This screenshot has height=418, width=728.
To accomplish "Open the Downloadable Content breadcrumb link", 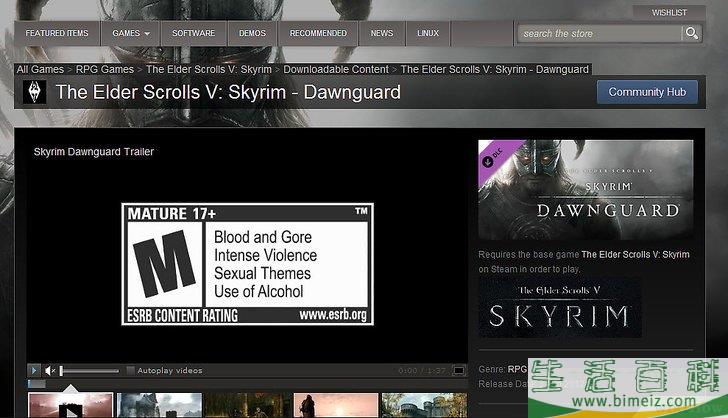I will (x=336, y=69).
